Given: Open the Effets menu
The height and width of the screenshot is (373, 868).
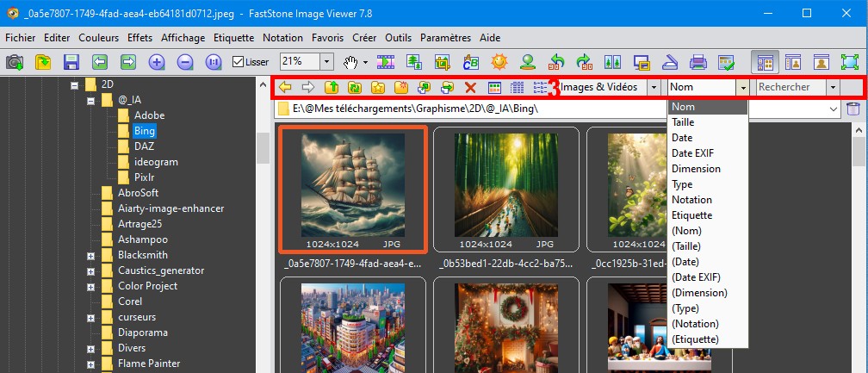Looking at the screenshot, I should (x=139, y=38).
